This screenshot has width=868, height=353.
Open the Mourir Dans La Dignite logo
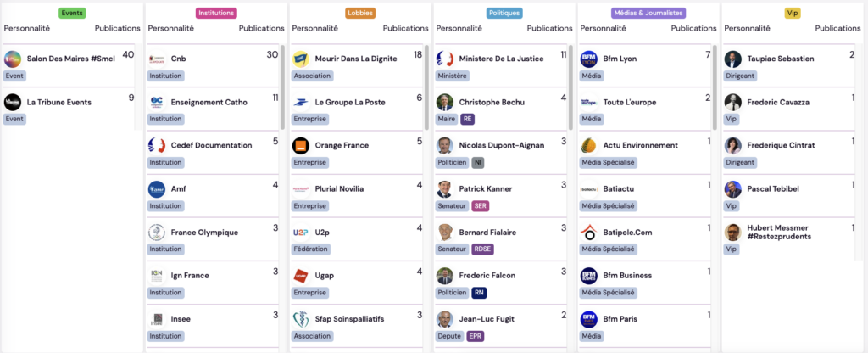[x=300, y=59]
